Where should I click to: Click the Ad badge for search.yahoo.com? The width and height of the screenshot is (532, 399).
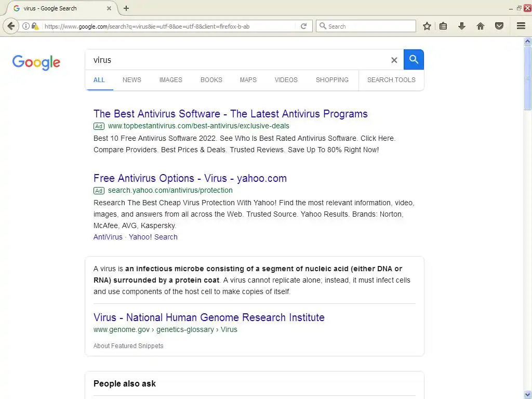(x=99, y=191)
